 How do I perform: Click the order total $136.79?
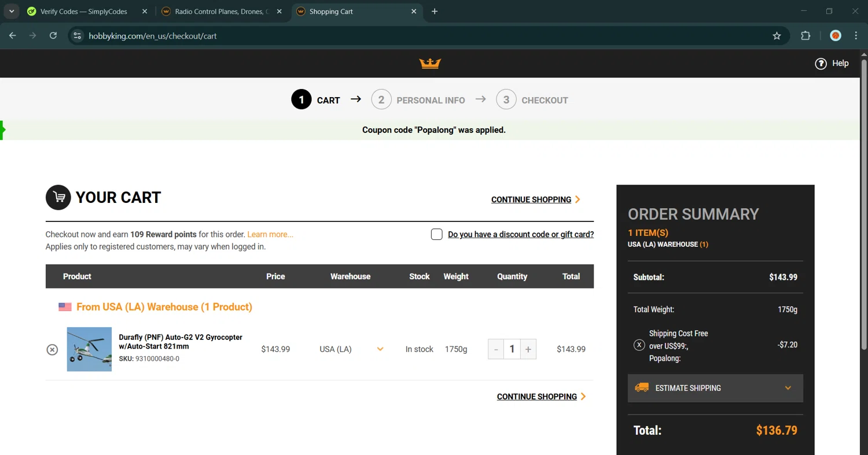tap(777, 430)
